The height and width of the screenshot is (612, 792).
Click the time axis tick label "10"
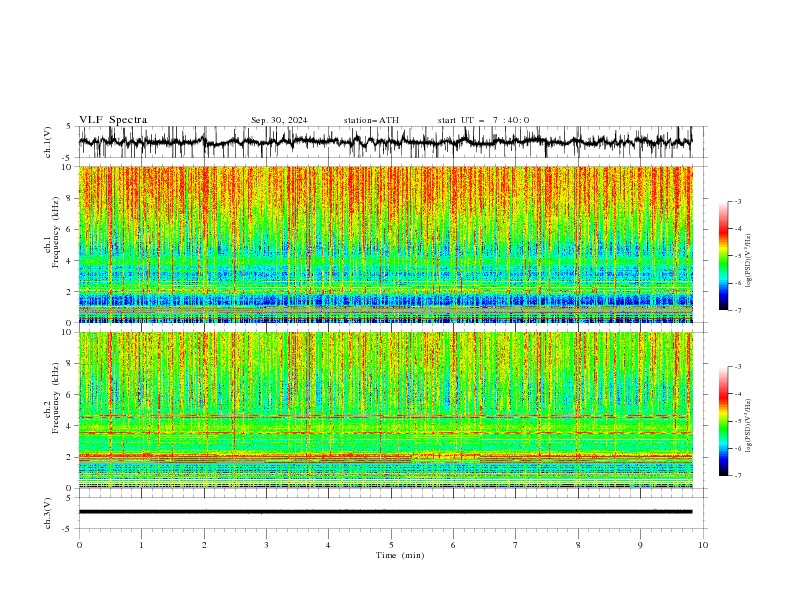[x=703, y=545]
